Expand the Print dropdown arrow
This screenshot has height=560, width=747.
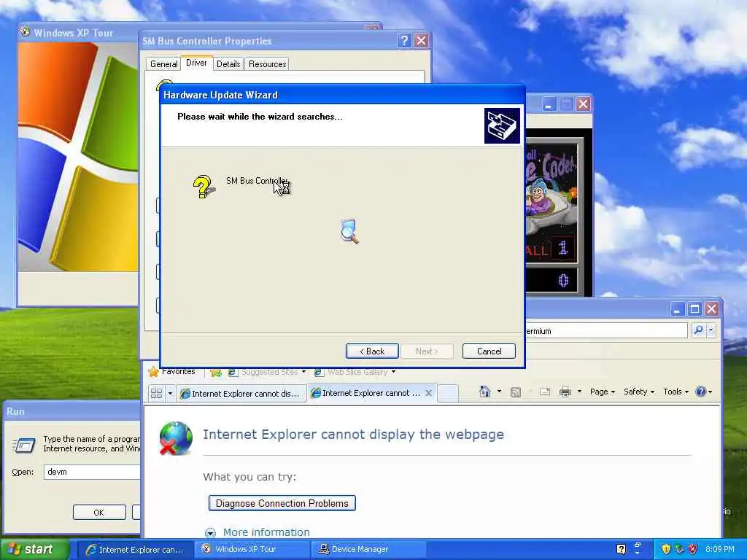[579, 392]
